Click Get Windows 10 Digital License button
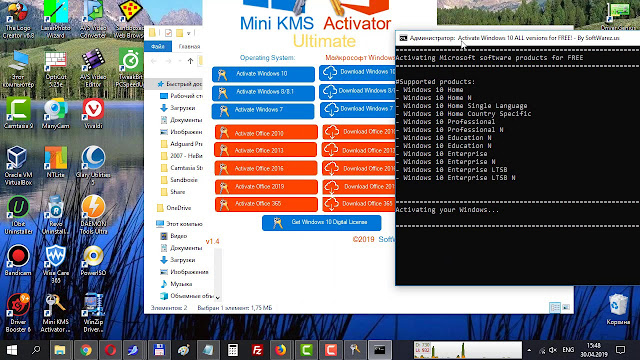This screenshot has width=640, height=360. tap(322, 222)
